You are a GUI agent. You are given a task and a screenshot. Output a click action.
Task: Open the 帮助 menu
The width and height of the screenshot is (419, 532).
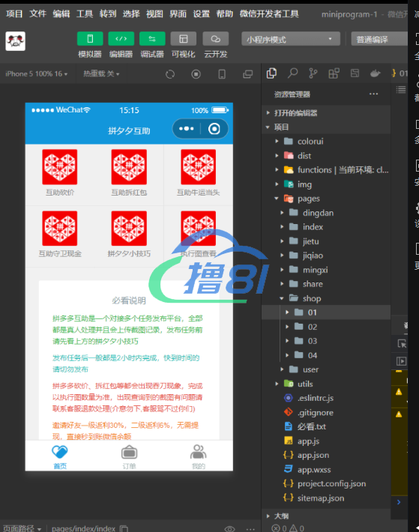pos(225,14)
